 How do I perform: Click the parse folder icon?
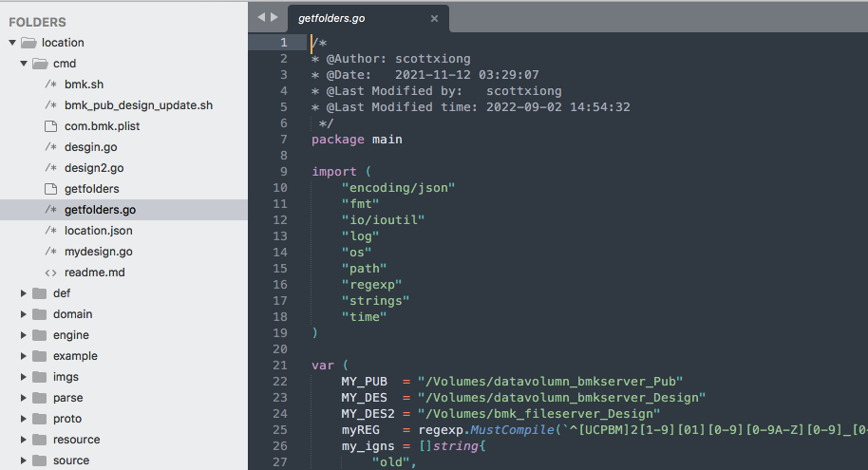click(x=39, y=398)
